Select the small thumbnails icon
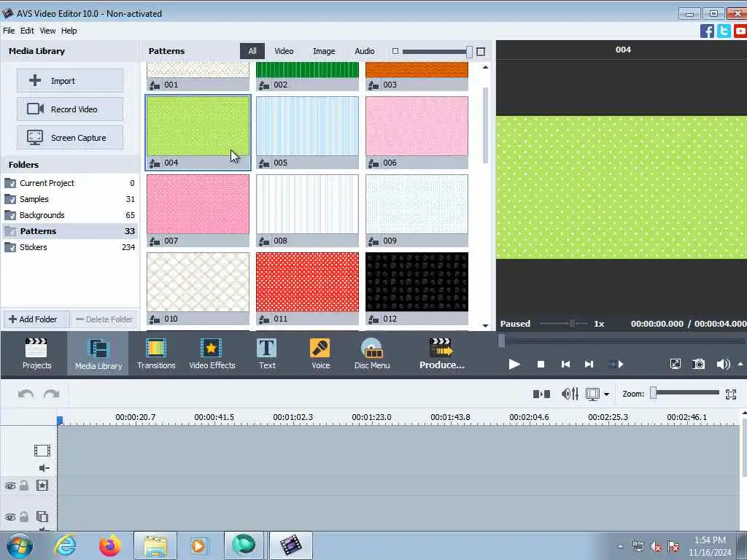This screenshot has width=747, height=560. (x=395, y=51)
